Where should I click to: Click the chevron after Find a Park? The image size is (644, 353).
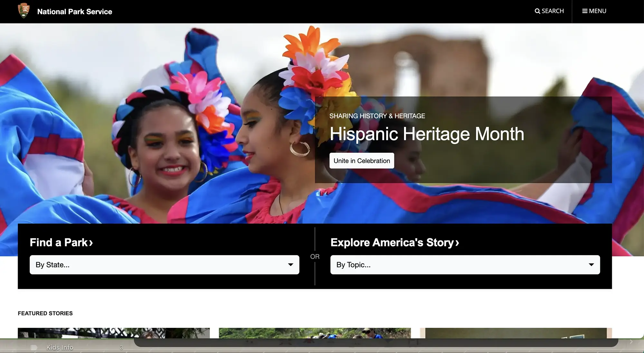(91, 243)
